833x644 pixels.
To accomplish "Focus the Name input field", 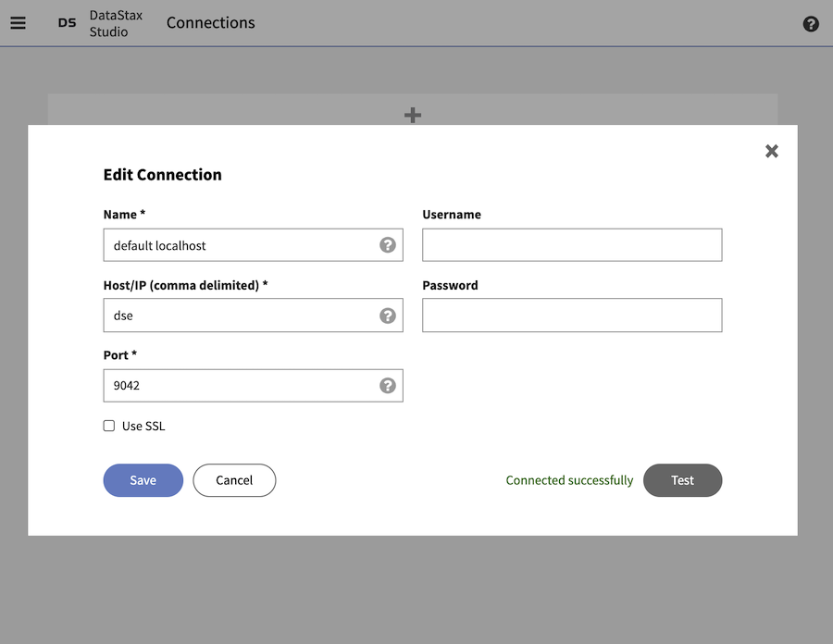I will tap(254, 245).
